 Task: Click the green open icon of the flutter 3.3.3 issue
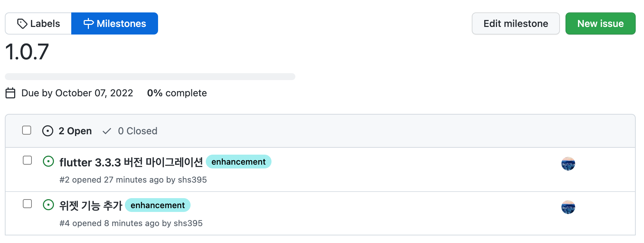click(48, 161)
